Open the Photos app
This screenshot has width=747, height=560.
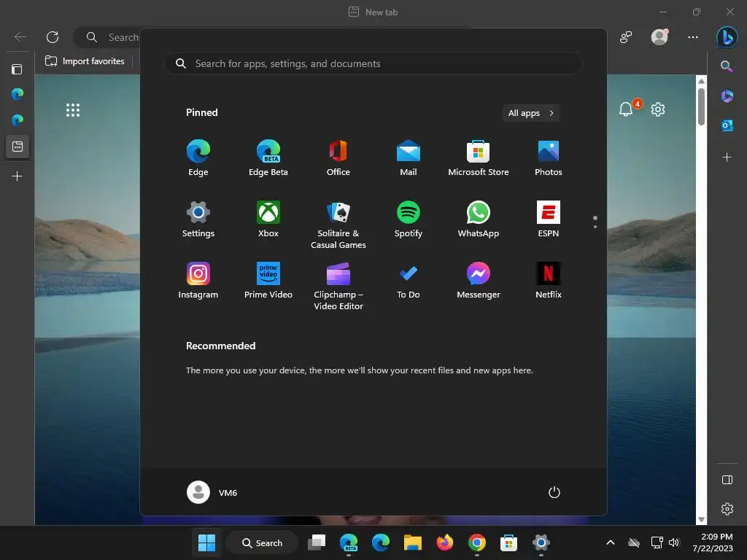coord(549,158)
